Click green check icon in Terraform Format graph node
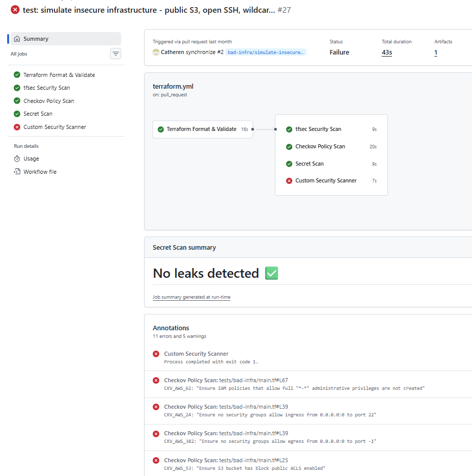Image resolution: width=472 pixels, height=476 pixels. pyautogui.click(x=161, y=129)
